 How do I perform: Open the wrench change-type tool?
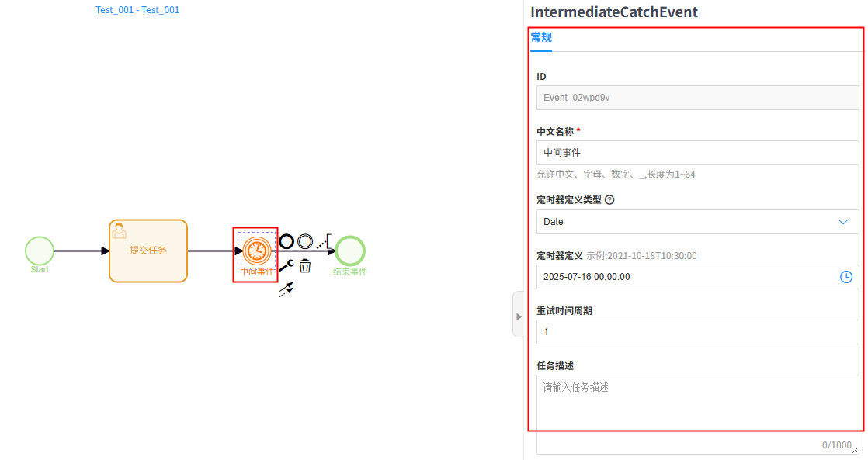coord(286,266)
